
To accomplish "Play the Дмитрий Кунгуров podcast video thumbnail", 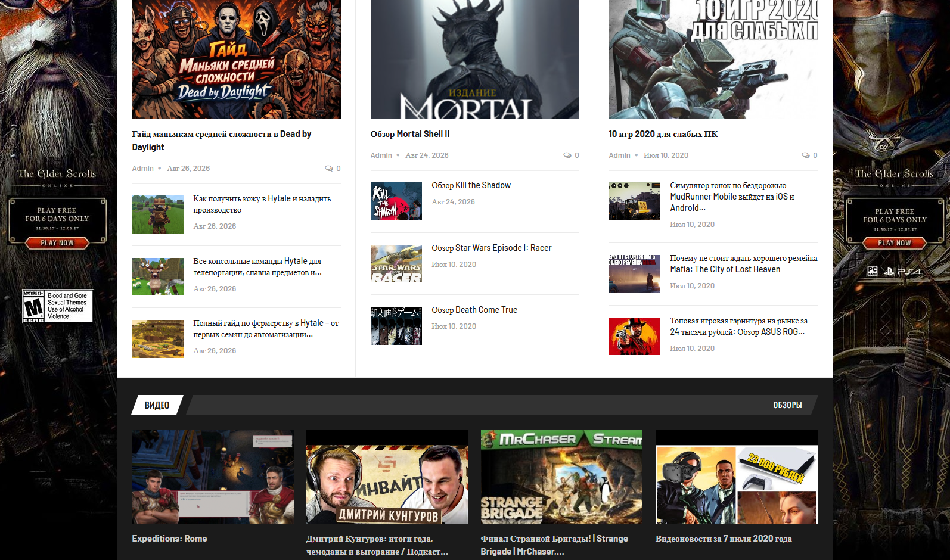I will [x=387, y=477].
